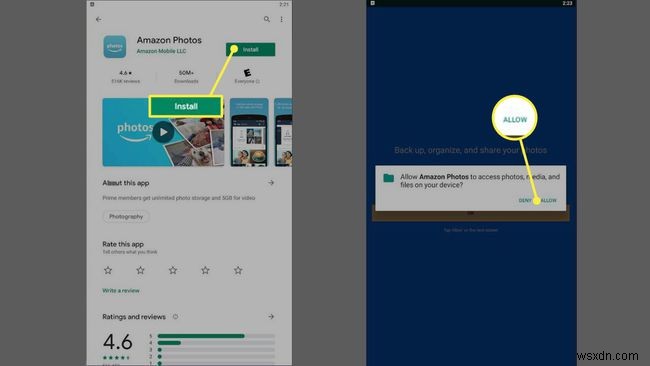
Task: Tap the folder icon in permission dialog
Action: coord(388,178)
